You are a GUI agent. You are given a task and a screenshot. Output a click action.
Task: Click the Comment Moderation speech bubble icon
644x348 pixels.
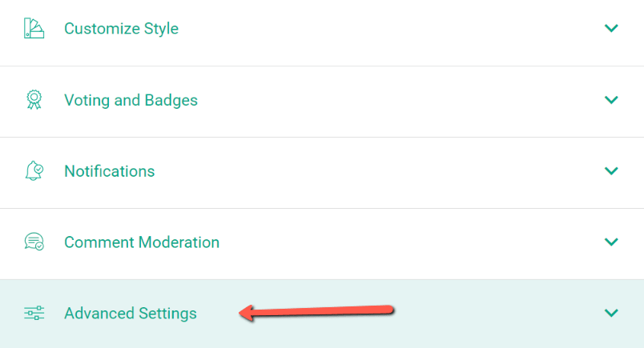click(x=34, y=242)
